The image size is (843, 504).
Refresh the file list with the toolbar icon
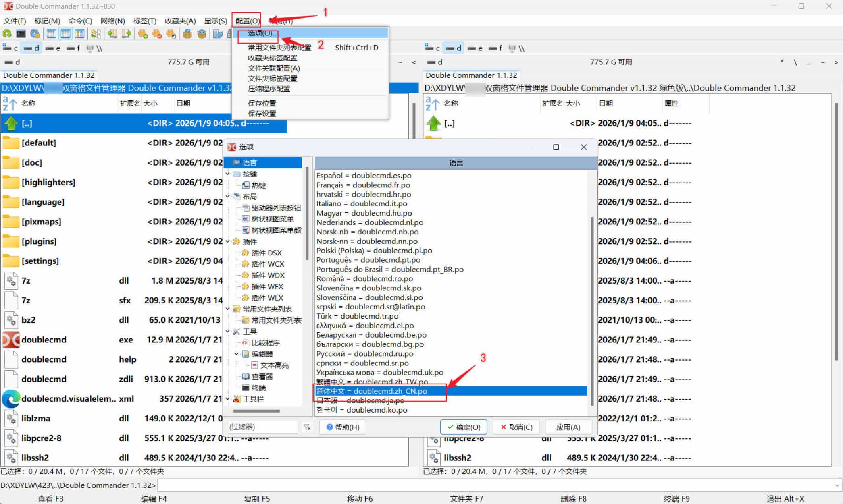click(8, 34)
